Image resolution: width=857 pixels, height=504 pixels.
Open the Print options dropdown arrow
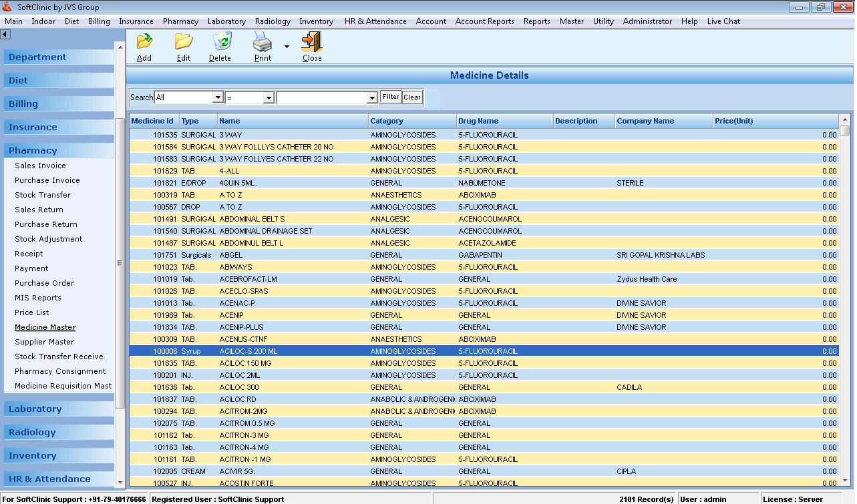pyautogui.click(x=286, y=45)
